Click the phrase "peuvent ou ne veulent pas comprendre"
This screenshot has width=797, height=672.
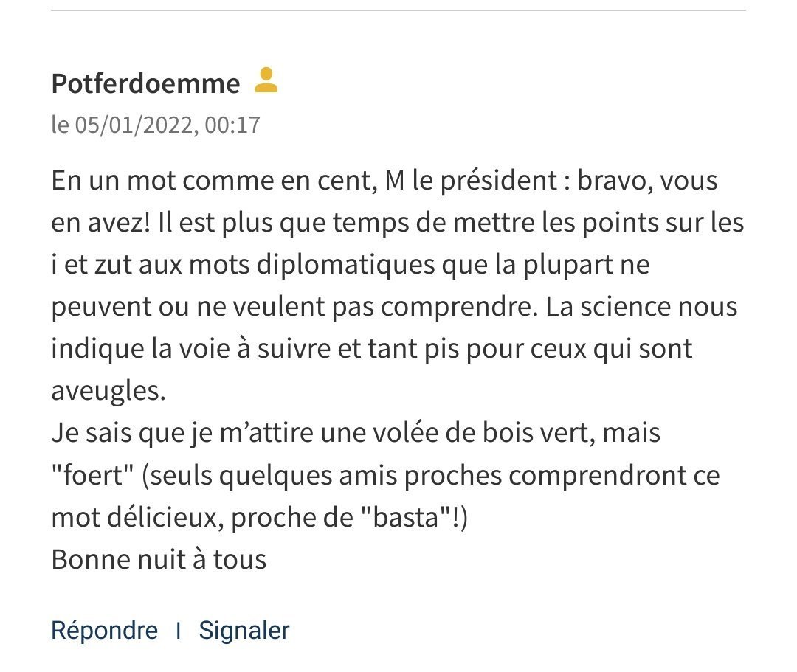(x=294, y=308)
